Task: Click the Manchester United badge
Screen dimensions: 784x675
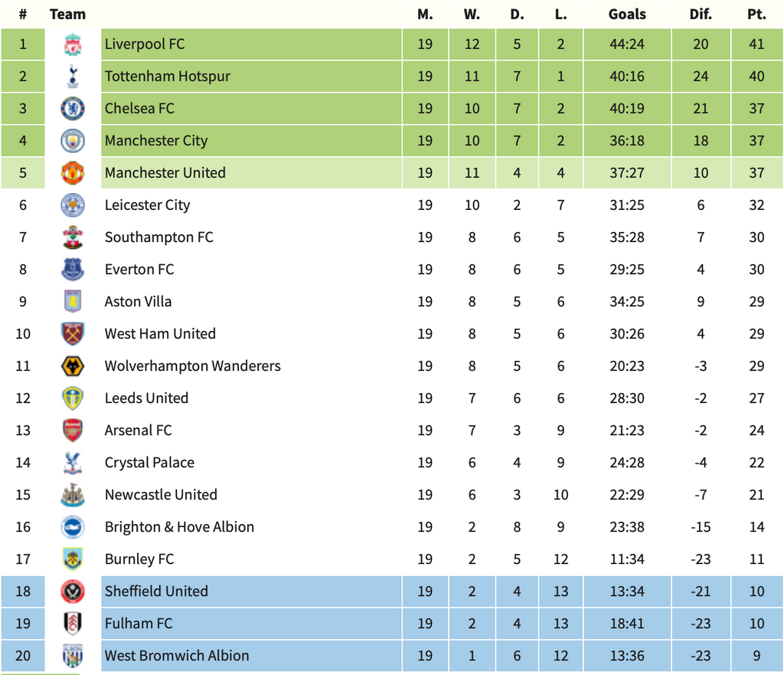Action: (73, 173)
